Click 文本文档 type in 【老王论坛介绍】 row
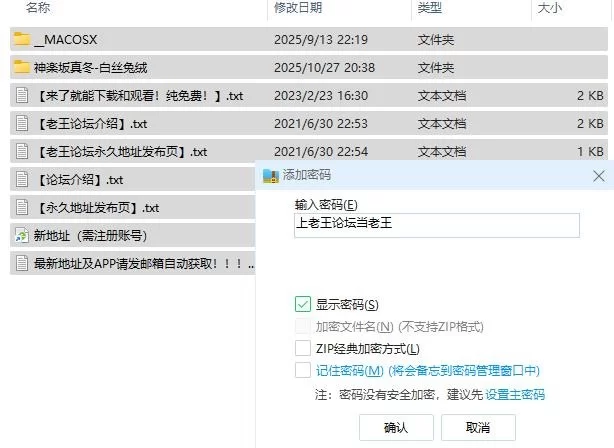The height and width of the screenshot is (448, 614). (442, 124)
